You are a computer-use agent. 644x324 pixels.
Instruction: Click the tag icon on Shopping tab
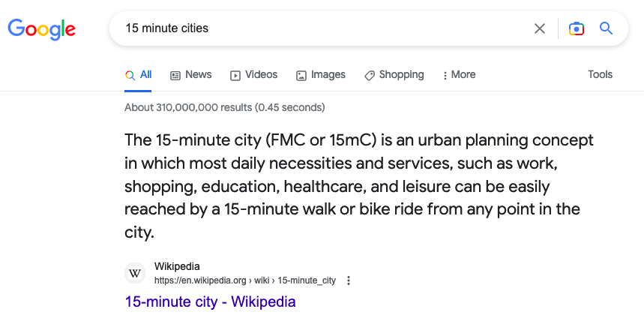point(370,75)
